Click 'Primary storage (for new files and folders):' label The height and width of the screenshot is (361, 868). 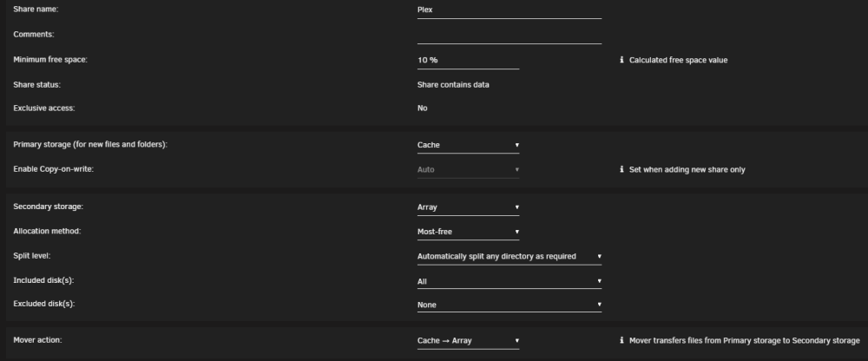[90, 145]
